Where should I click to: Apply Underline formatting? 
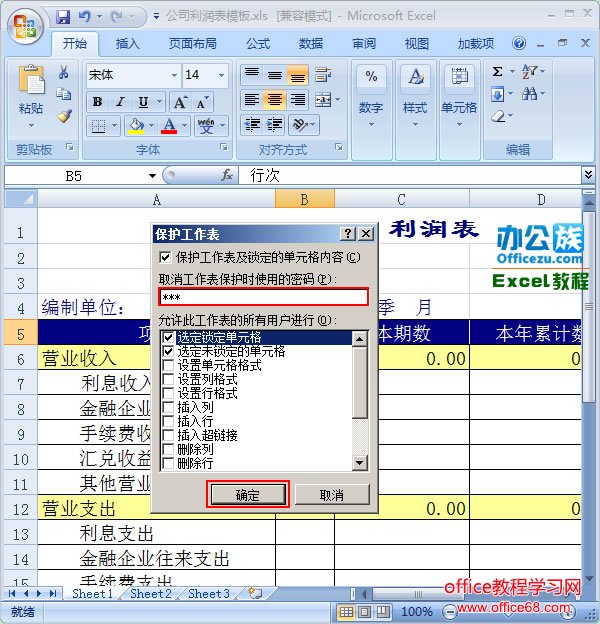(x=143, y=102)
